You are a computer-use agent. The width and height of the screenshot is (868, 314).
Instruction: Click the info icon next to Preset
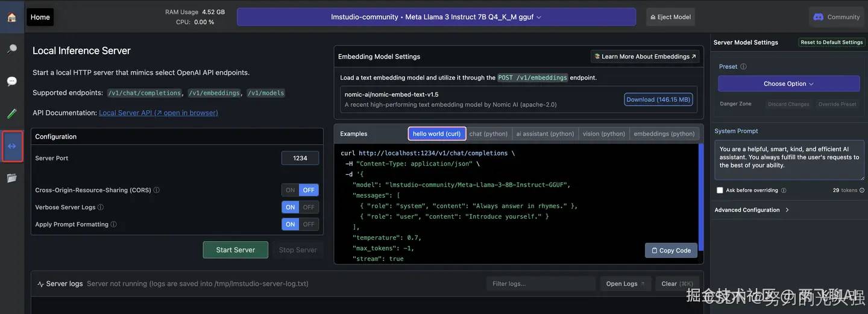point(743,67)
